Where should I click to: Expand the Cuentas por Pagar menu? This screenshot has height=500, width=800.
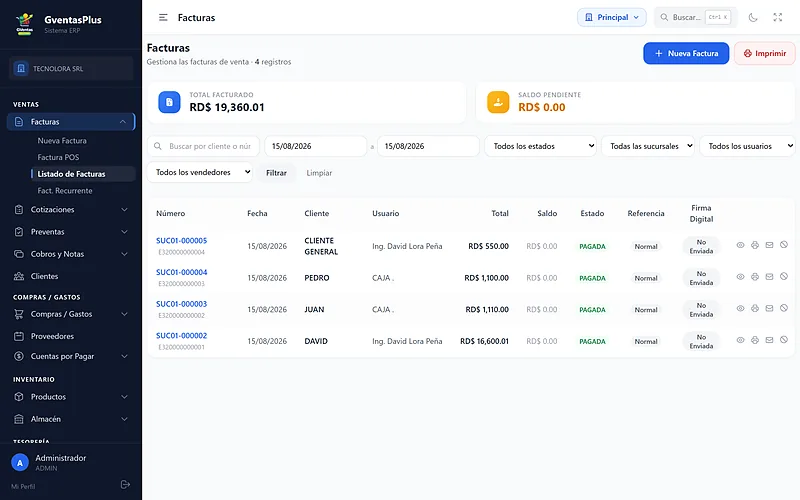click(71, 356)
